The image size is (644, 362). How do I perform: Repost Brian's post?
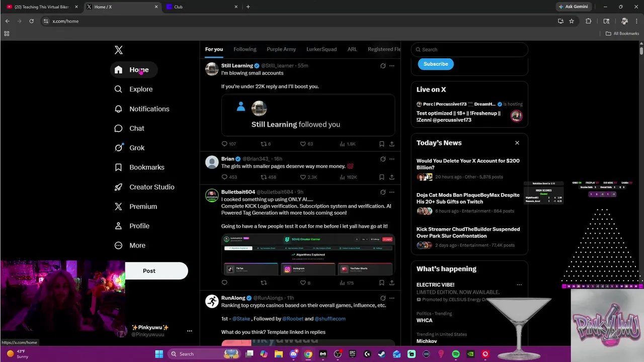point(268,177)
